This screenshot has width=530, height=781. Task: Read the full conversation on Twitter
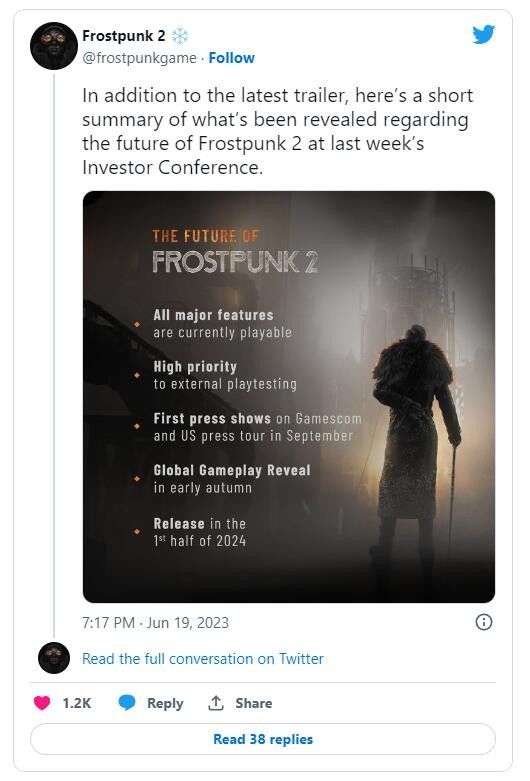(203, 658)
